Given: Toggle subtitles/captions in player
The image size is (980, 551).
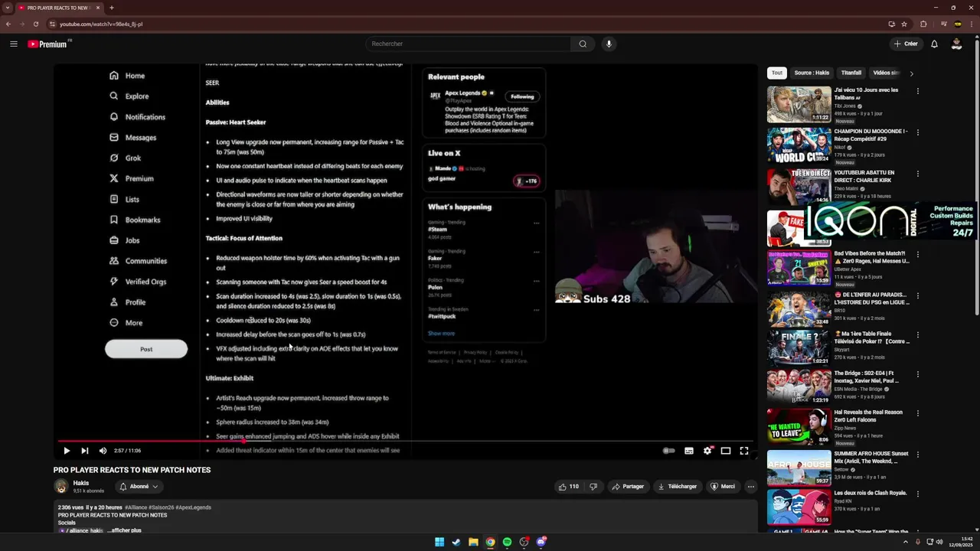Looking at the screenshot, I should (x=689, y=451).
